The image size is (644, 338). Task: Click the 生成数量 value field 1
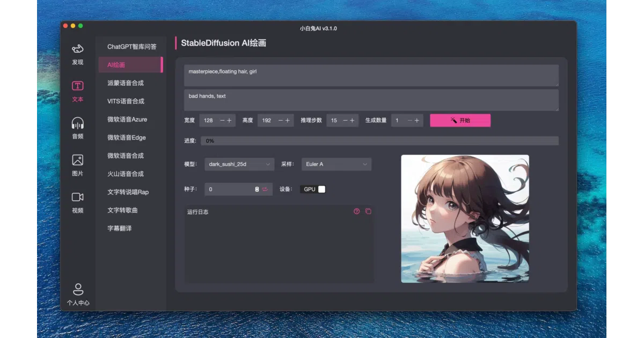[398, 121]
